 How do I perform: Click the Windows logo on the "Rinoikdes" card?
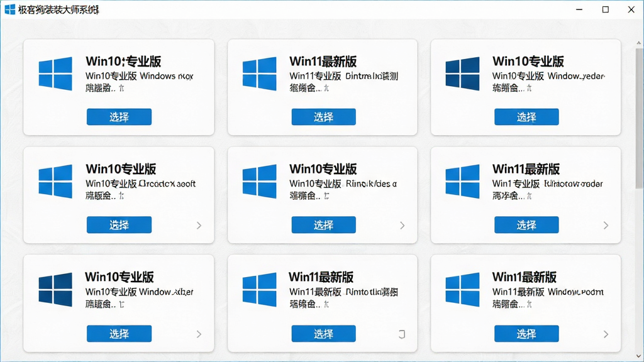pos(259,182)
